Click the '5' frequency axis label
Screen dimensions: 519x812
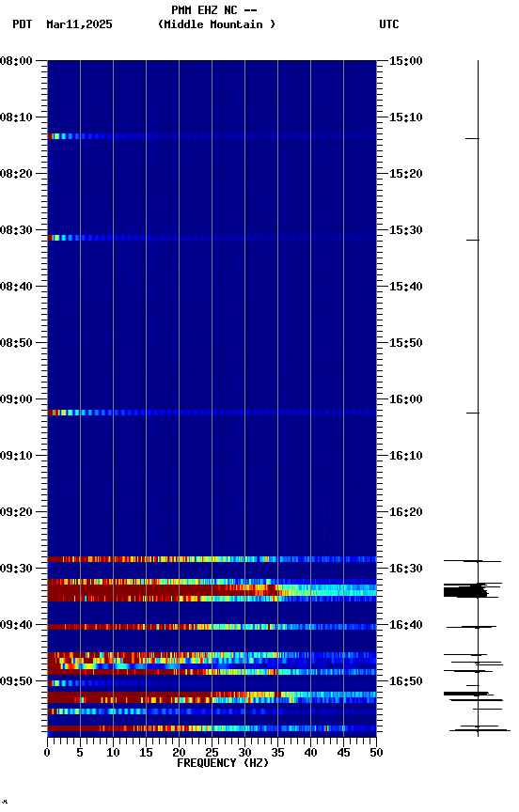click(x=80, y=753)
